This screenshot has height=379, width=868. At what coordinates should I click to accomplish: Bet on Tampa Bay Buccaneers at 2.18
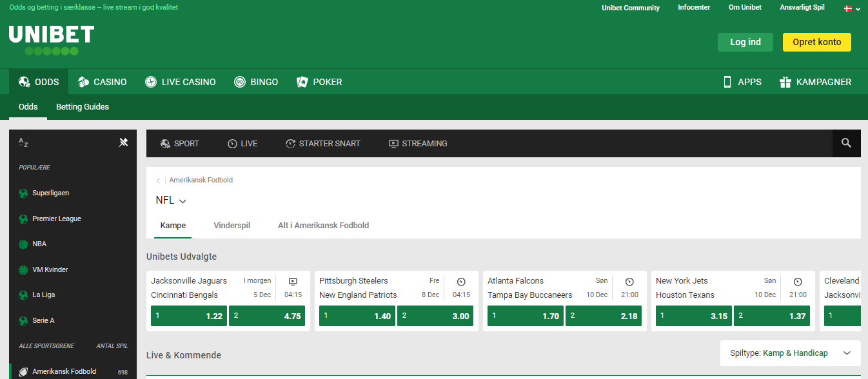click(604, 316)
